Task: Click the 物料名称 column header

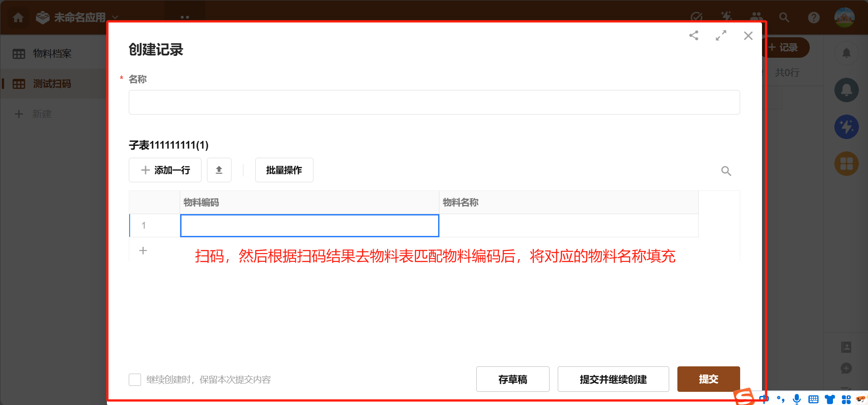Action: coord(569,202)
